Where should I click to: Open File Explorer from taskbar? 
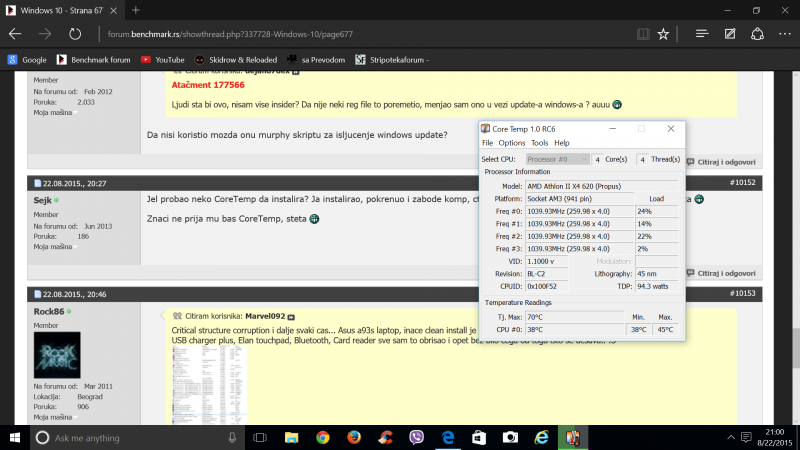pos(291,438)
